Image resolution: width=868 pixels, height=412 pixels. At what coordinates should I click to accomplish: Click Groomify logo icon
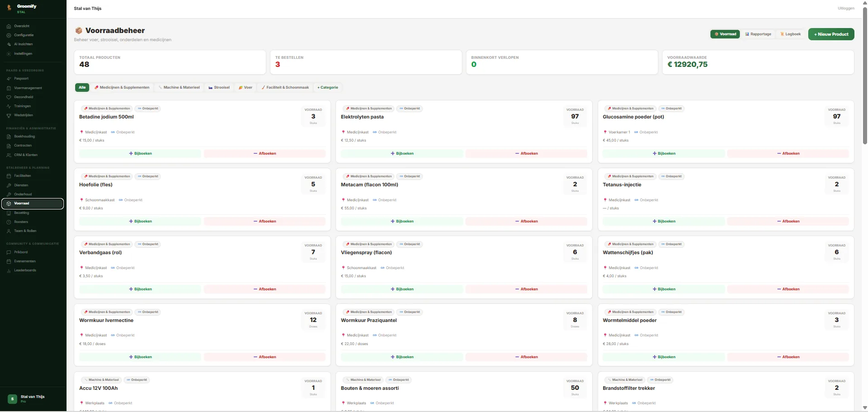(9, 8)
